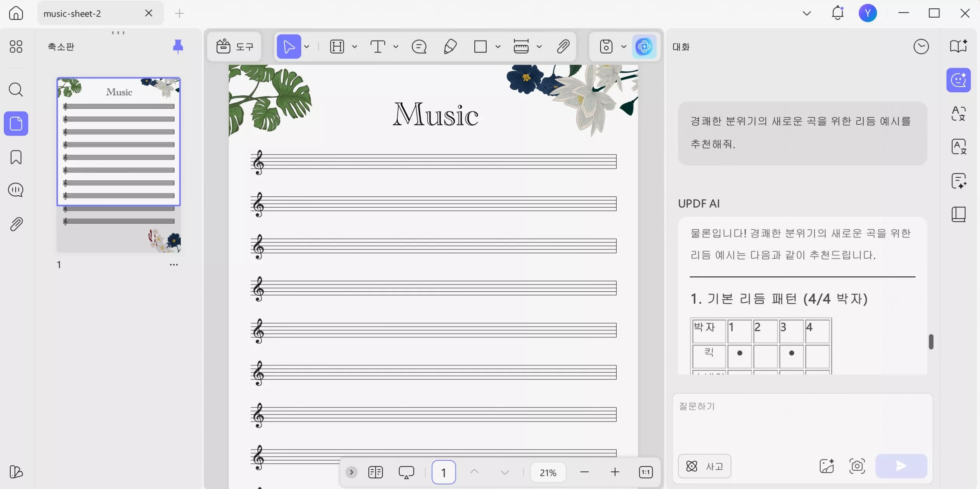This screenshot has width=980, height=489.
Task: Pin the 축소판 thumbnail panel
Action: 178,46
